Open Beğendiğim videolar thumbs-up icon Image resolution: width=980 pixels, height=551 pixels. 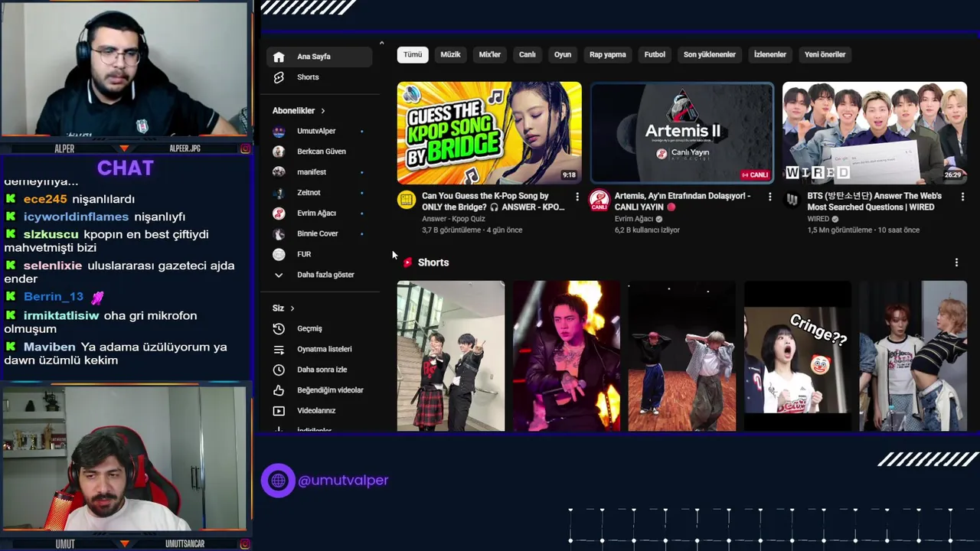pyautogui.click(x=279, y=390)
